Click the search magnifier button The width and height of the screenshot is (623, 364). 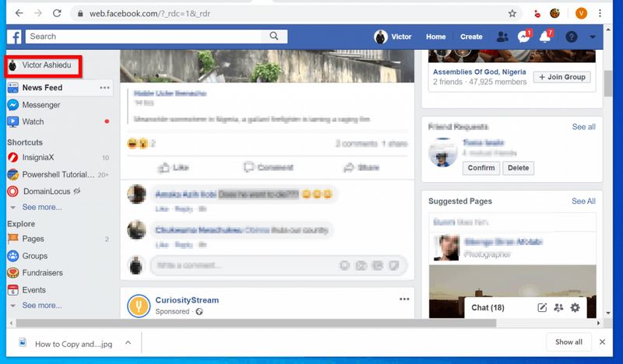coord(274,36)
